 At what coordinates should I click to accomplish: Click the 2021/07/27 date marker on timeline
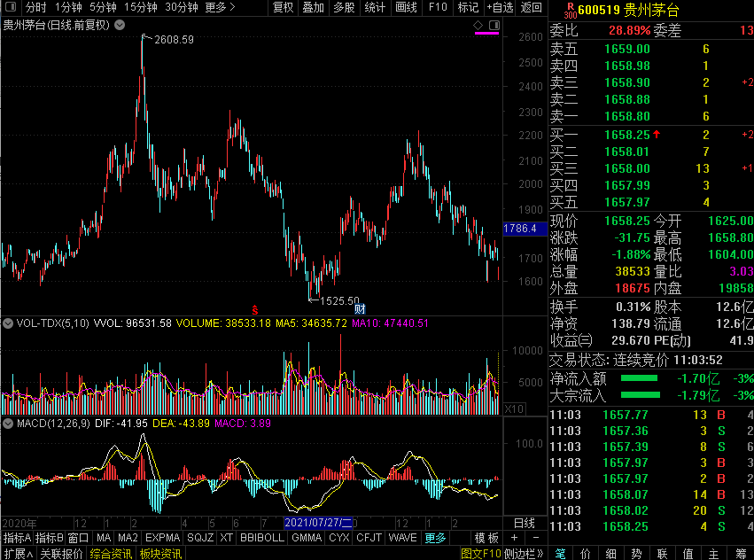tap(319, 523)
